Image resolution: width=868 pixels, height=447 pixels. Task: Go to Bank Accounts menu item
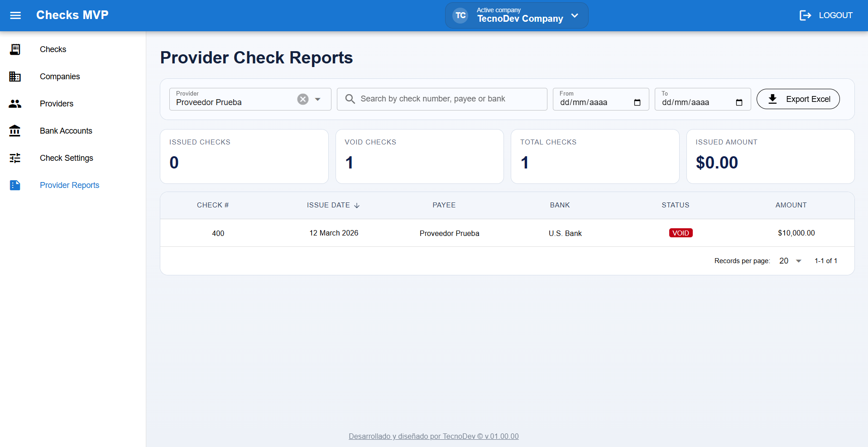coord(66,131)
